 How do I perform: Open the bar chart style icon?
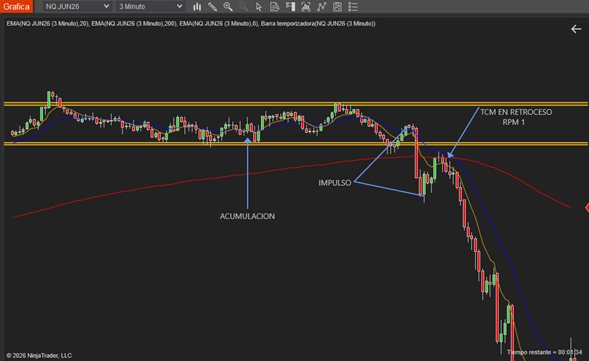[x=197, y=6]
